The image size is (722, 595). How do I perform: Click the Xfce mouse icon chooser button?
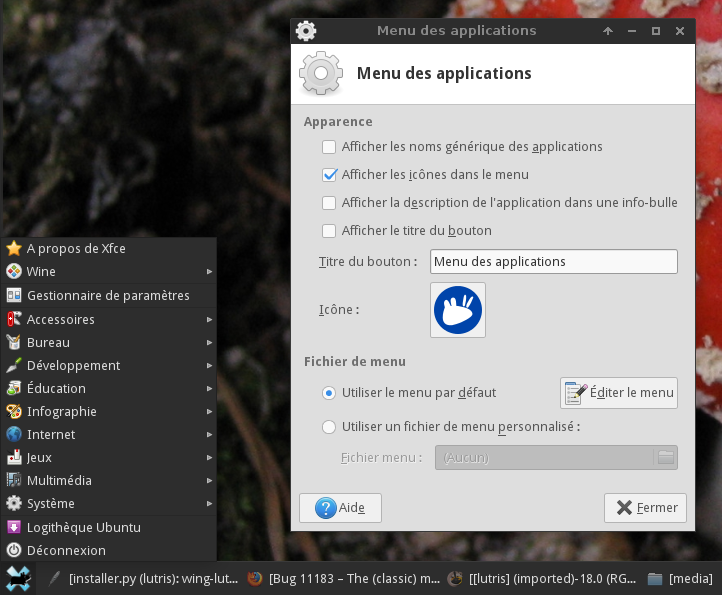click(458, 310)
